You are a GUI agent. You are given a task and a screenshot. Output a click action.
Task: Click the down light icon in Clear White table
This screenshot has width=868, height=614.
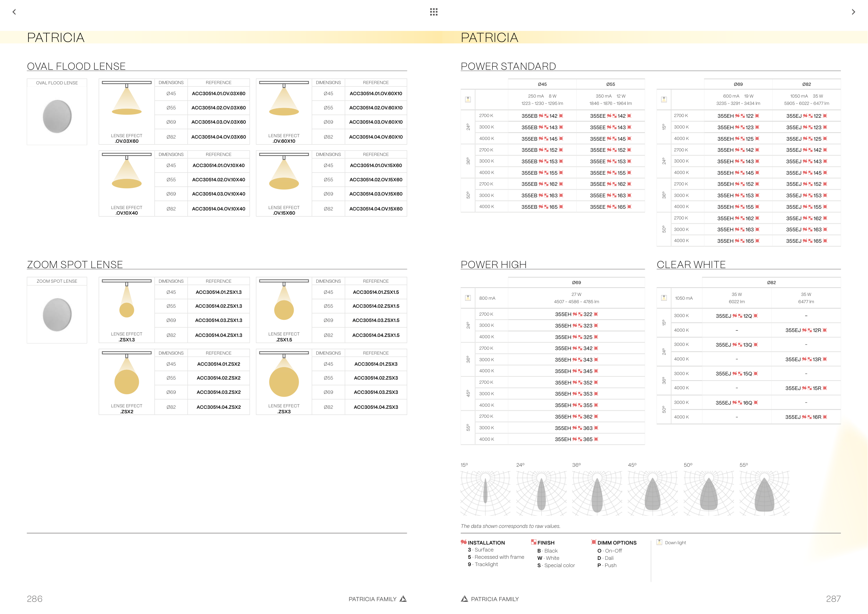tap(664, 298)
